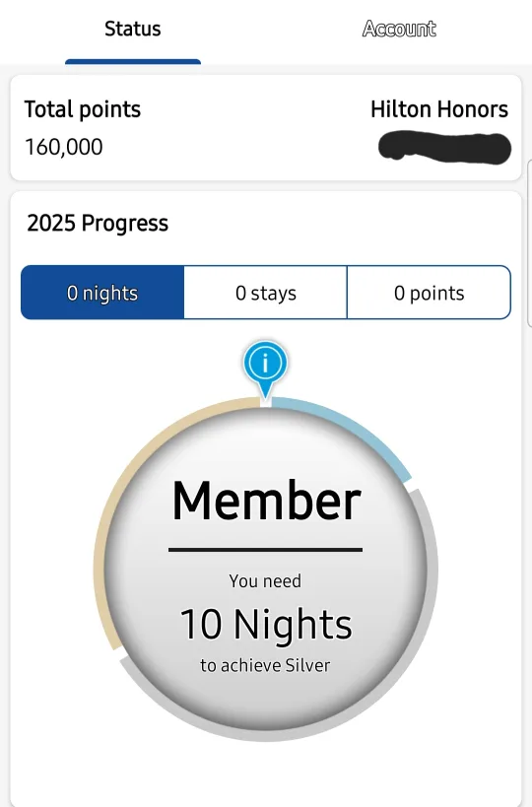The image size is (532, 807).
Task: Show progress by 0 stays
Action: (265, 293)
